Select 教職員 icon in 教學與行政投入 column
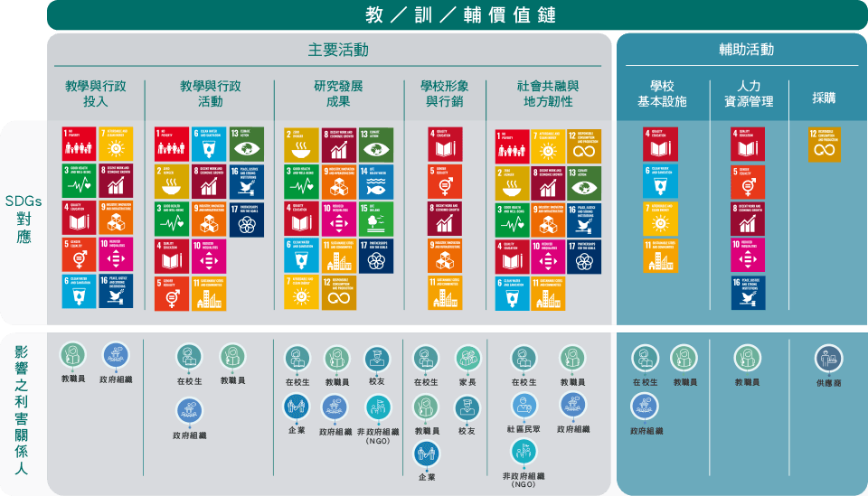The image size is (868, 496). click(x=73, y=355)
